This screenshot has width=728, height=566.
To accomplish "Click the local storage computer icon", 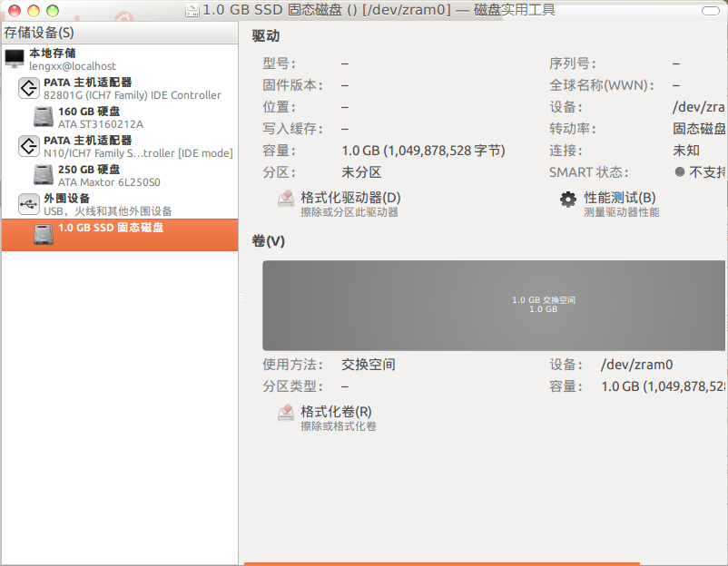I will click(x=15, y=58).
